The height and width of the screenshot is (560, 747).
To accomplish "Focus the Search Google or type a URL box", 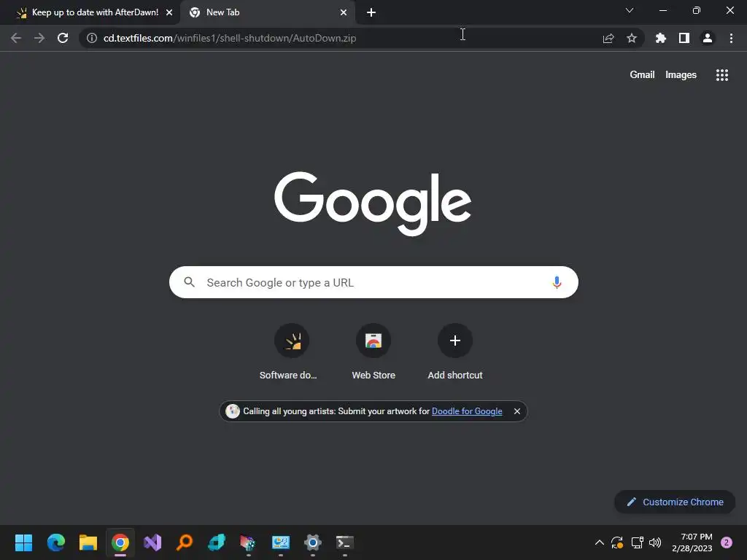I will point(373,282).
